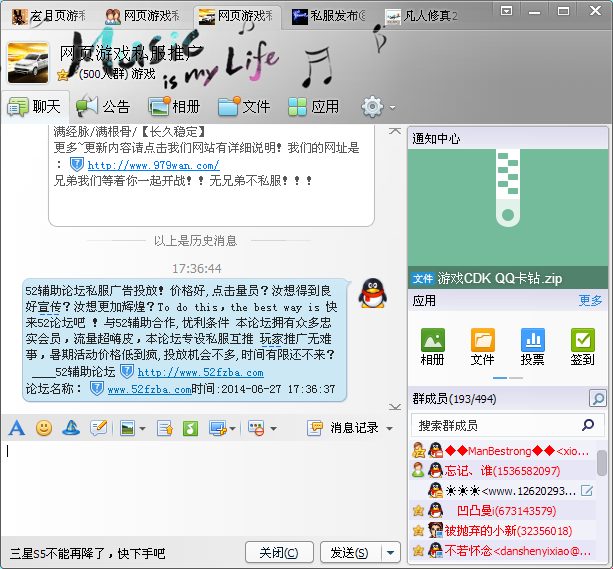Open the 游戏CDK QQ卡钻.zip file notification
This screenshot has width=613, height=569.
point(508,278)
